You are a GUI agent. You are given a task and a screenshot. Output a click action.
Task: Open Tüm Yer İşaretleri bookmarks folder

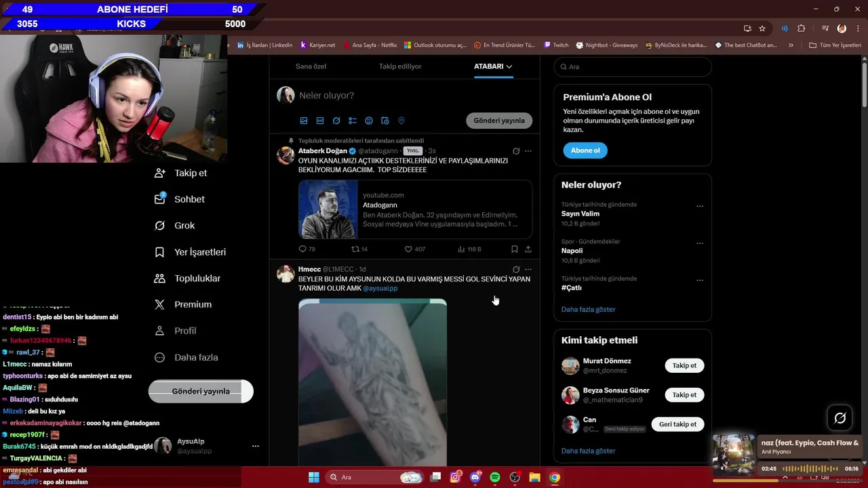click(835, 45)
